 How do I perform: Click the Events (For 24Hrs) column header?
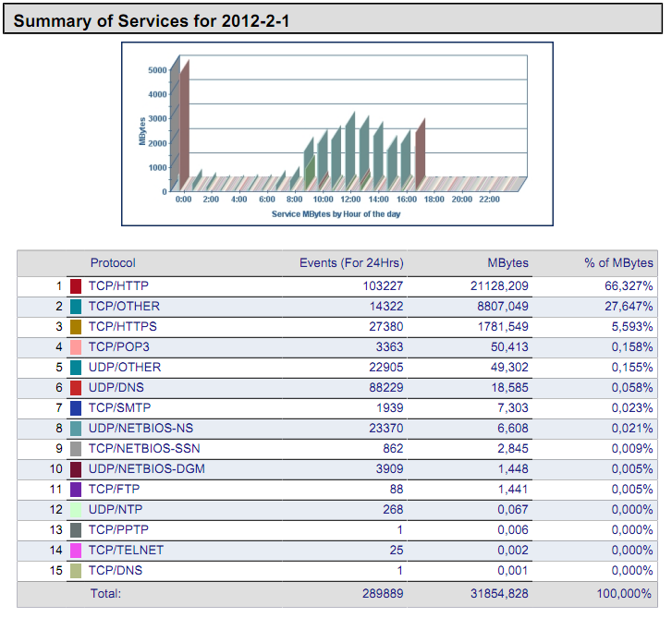coord(351,263)
